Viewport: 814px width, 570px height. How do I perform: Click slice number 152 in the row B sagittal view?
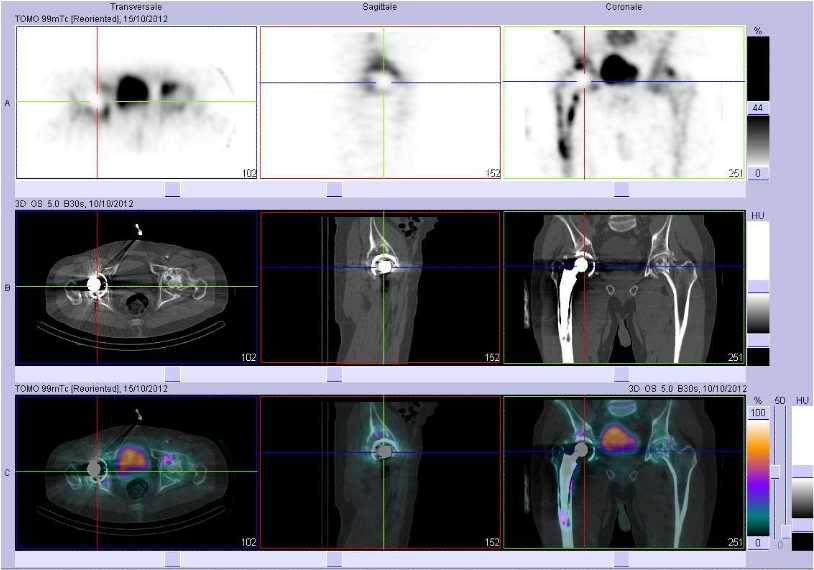coord(492,358)
